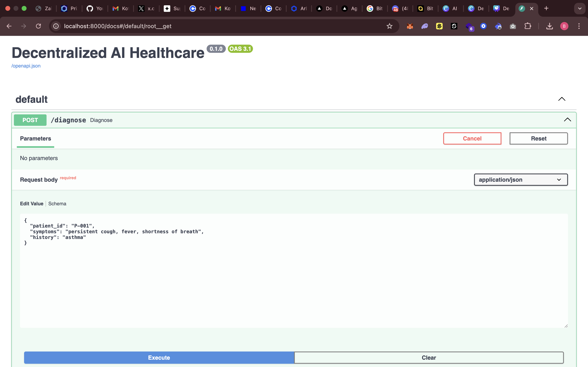Image resolution: width=588 pixels, height=367 pixels.
Task: Bookmark this page with the star icon
Action: pos(389,26)
